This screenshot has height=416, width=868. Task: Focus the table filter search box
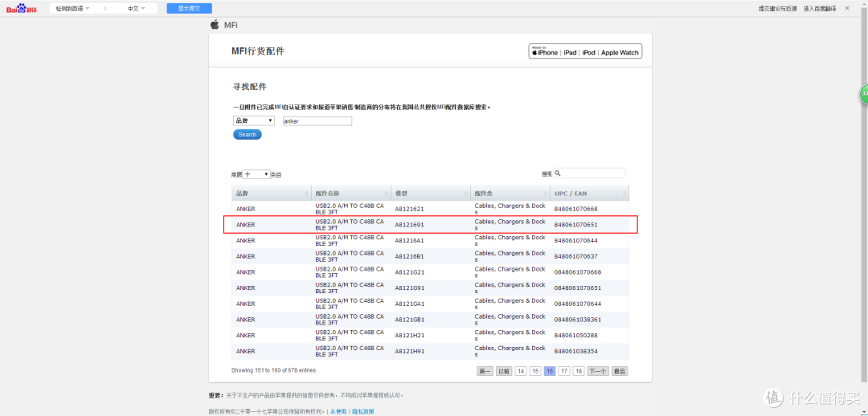pos(590,173)
